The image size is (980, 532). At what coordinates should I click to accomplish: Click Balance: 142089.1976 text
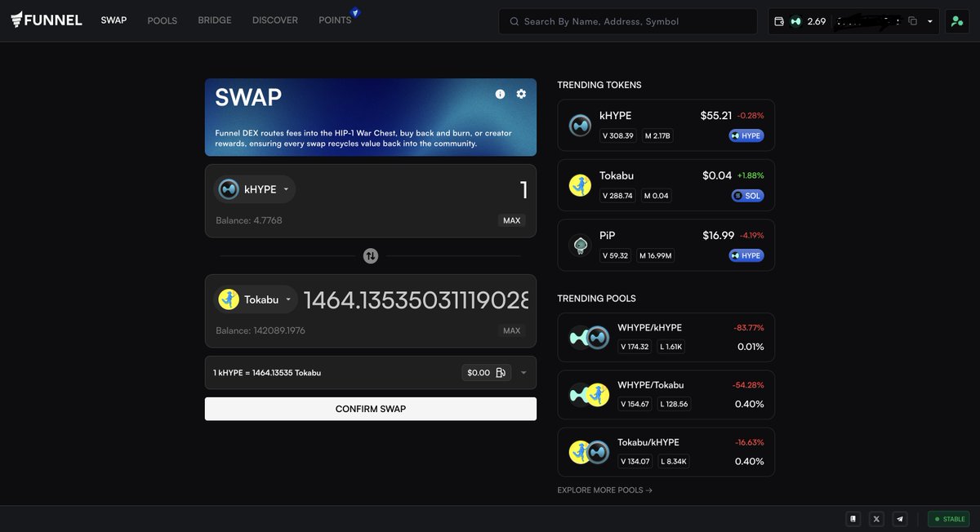[x=261, y=330]
